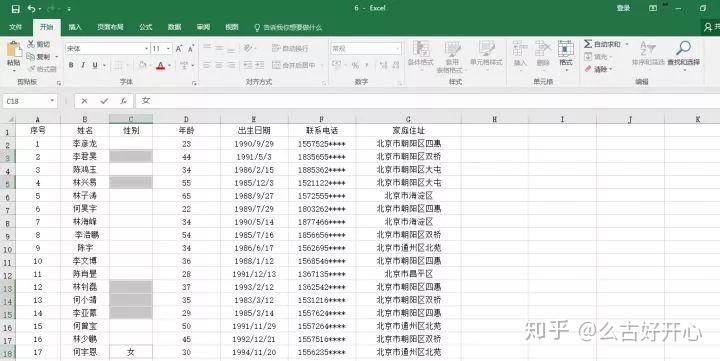Viewport: 720px width, 361px height.
Task: Open the font name dropdown
Action: tap(146, 48)
